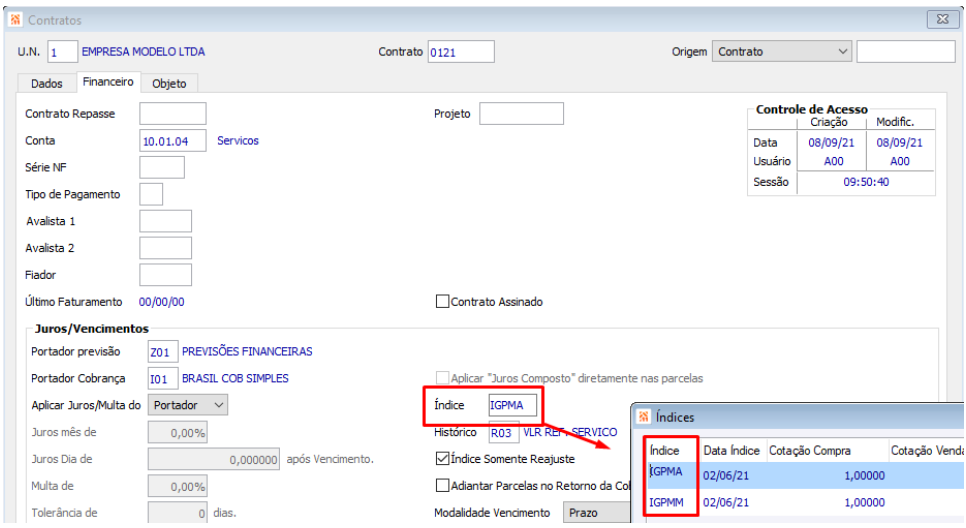The height and width of the screenshot is (528, 966).
Task: Click the Avalista 2 field
Action: click(165, 248)
